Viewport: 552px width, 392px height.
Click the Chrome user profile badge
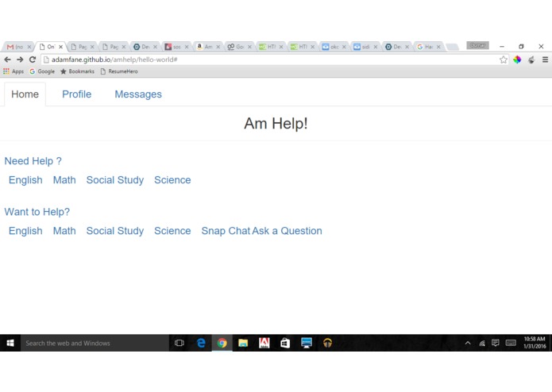[x=477, y=45]
